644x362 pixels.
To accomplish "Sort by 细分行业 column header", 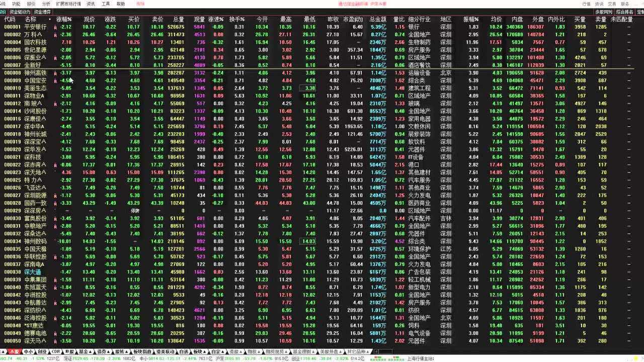I will click(x=419, y=19).
